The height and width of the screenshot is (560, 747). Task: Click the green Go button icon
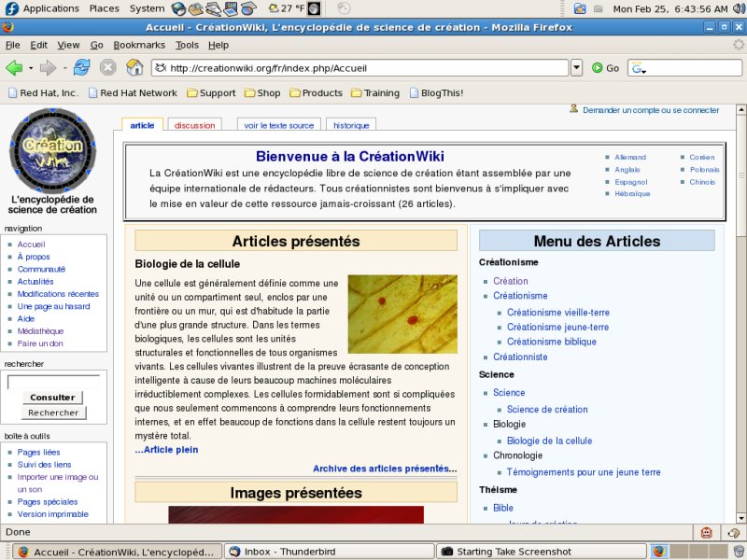pos(598,68)
